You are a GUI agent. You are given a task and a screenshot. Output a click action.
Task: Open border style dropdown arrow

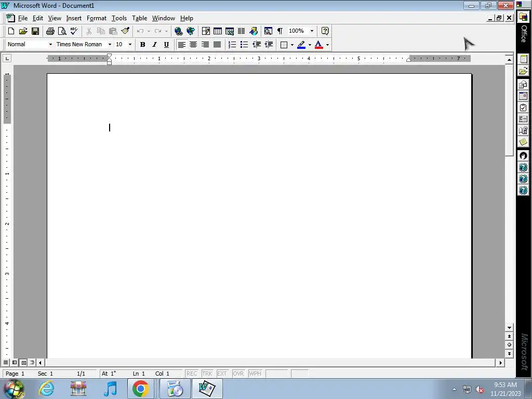coord(292,45)
